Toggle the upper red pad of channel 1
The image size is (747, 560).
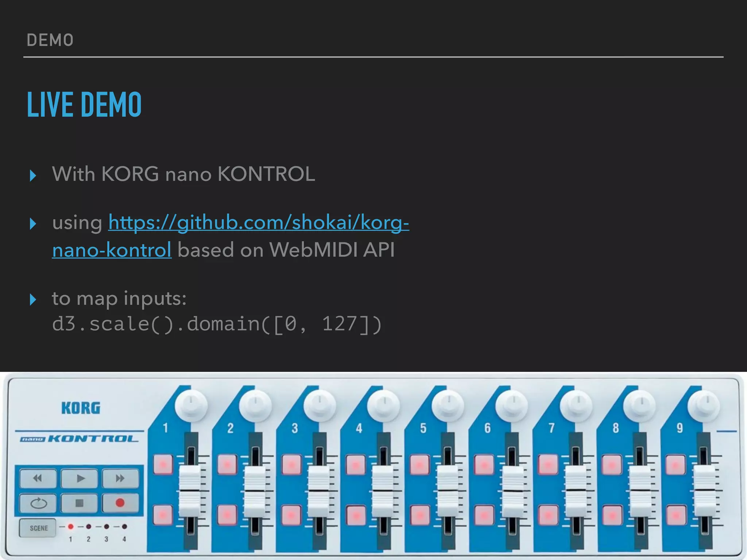pos(163,464)
